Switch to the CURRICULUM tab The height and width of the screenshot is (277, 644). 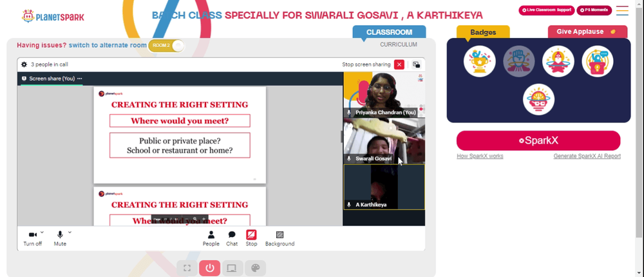[399, 44]
